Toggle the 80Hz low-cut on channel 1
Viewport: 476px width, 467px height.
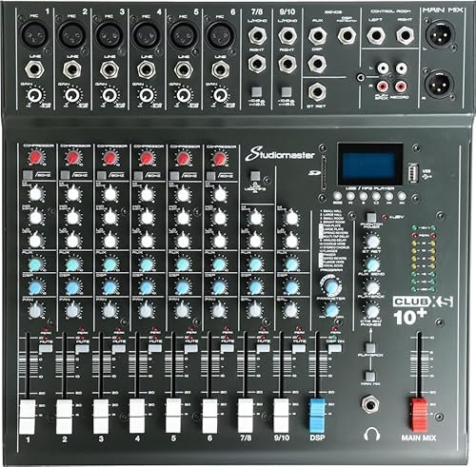coord(28,175)
